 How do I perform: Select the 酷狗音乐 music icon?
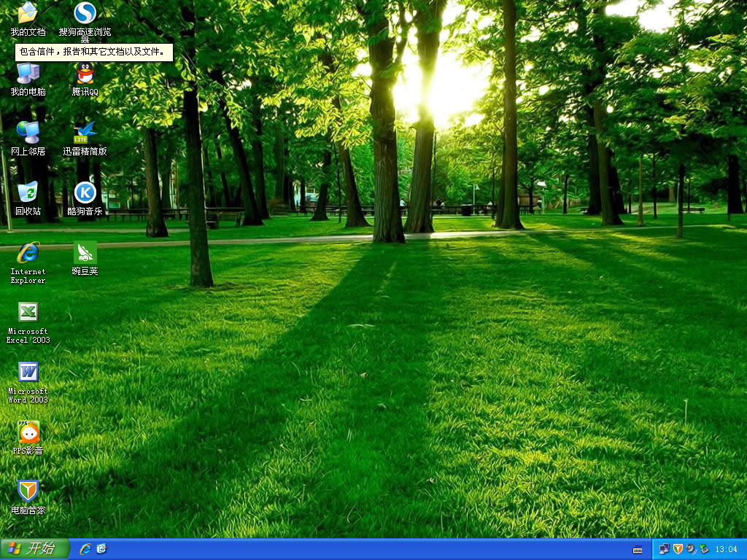click(x=85, y=193)
